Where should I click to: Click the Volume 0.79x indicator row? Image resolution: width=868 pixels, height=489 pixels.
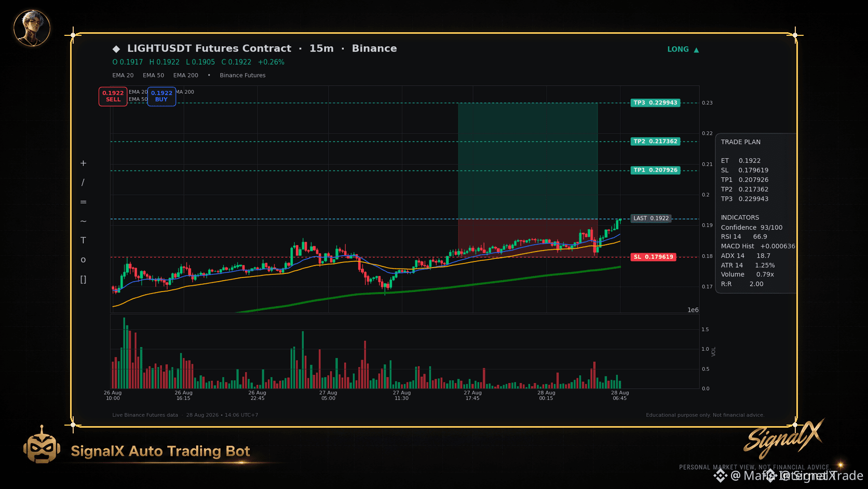747,274
